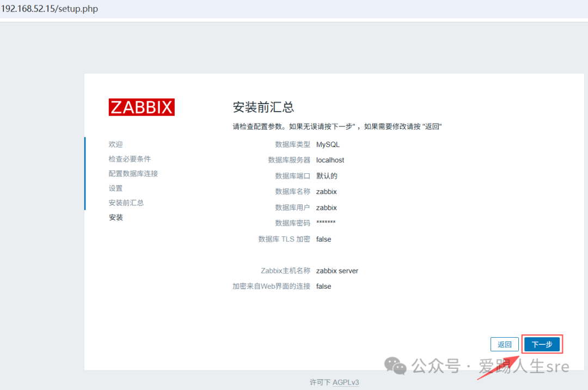
Task: Click the 数据库 TLS 加密 false value
Action: point(323,239)
